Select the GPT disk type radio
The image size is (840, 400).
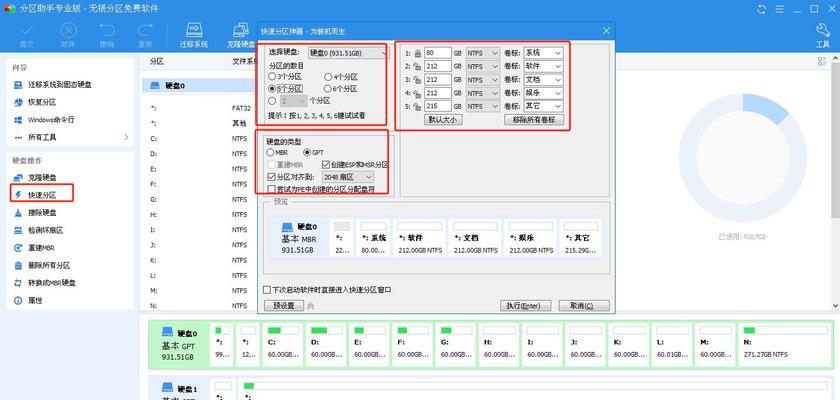[308, 153]
